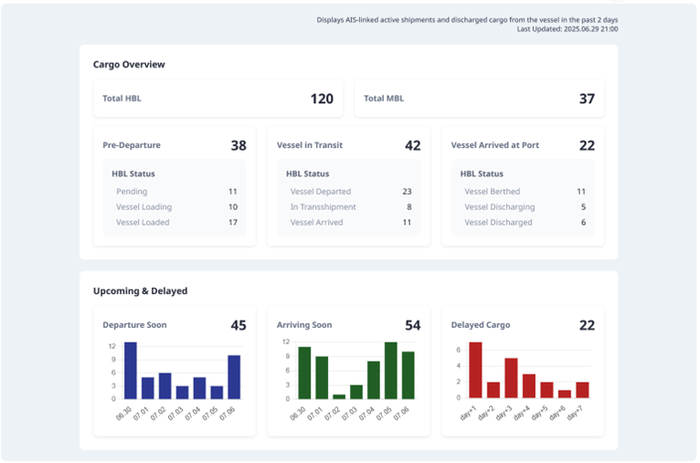The height and width of the screenshot is (463, 700).
Task: Select the Vessel Departed status row
Action: click(x=349, y=191)
